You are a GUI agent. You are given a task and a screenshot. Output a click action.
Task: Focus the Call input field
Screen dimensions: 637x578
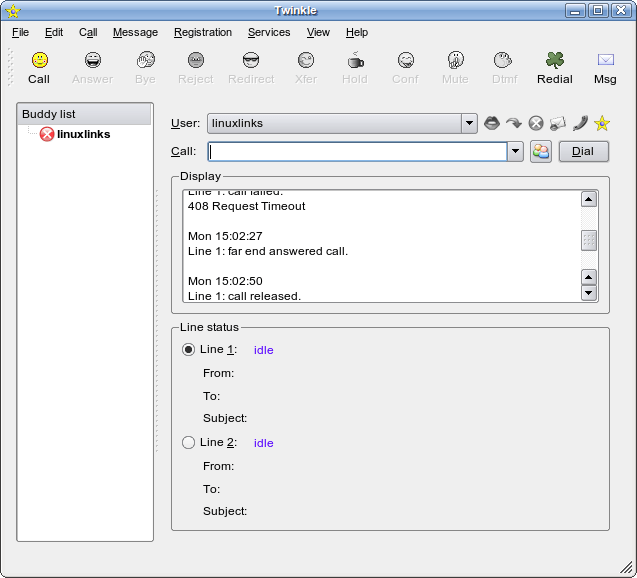point(357,152)
